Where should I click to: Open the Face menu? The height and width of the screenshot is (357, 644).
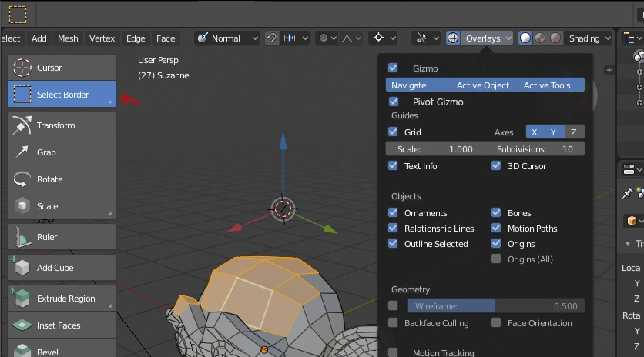[166, 38]
